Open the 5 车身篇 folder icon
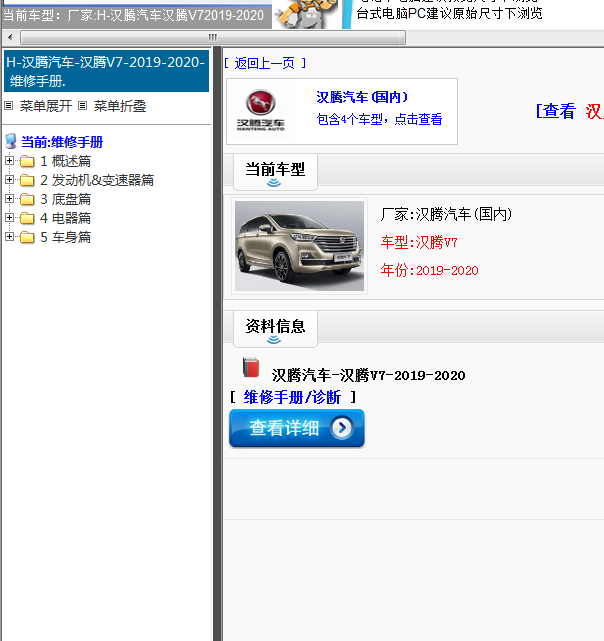This screenshot has height=641, width=604. point(27,237)
